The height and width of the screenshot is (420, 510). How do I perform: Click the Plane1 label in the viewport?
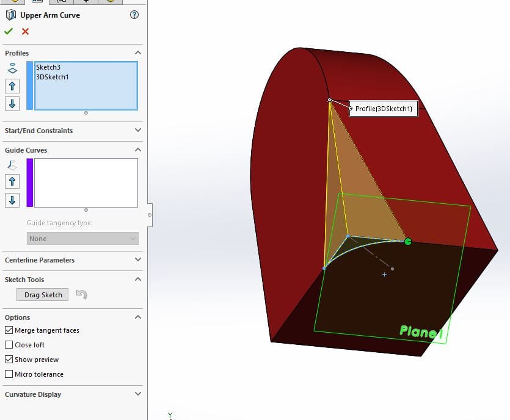[421, 331]
